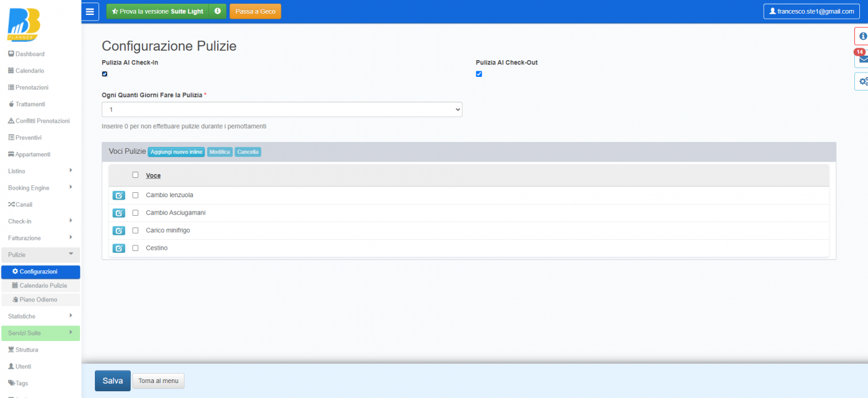The width and height of the screenshot is (868, 398).
Task: Click edit icon for Cambio lenzuola row
Action: coord(118,195)
